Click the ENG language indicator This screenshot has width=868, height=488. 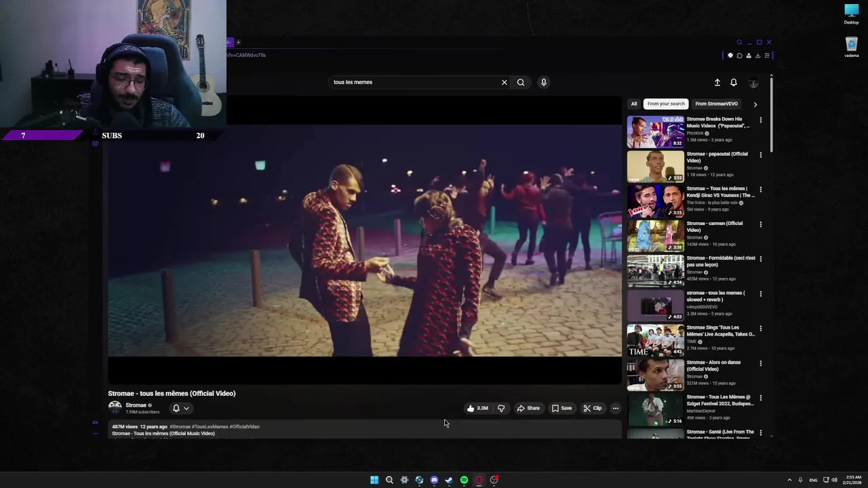click(x=813, y=480)
